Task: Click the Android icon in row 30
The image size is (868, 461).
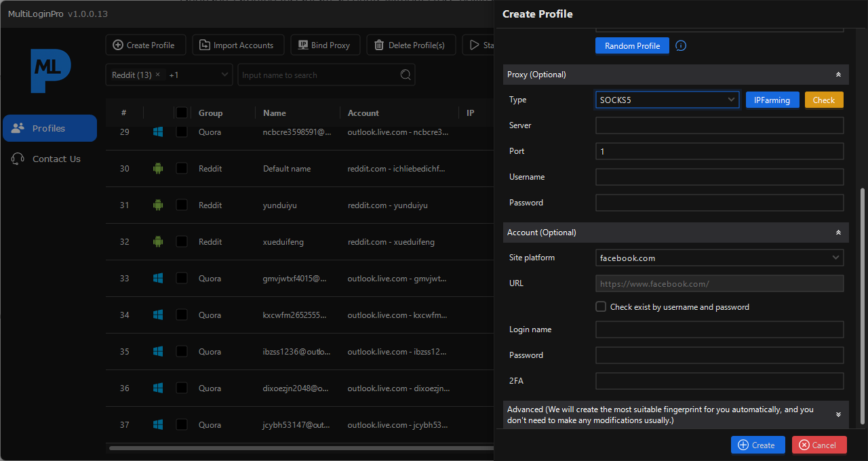Action: point(158,169)
